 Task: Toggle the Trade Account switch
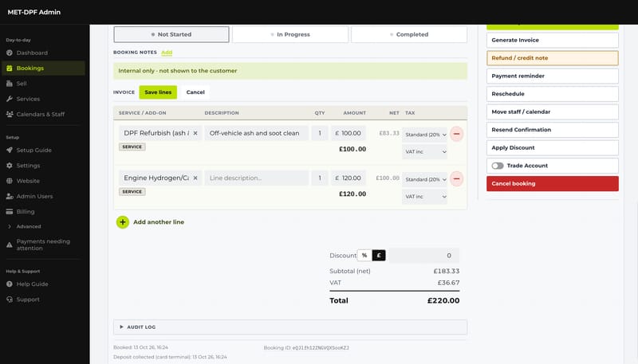click(x=497, y=166)
